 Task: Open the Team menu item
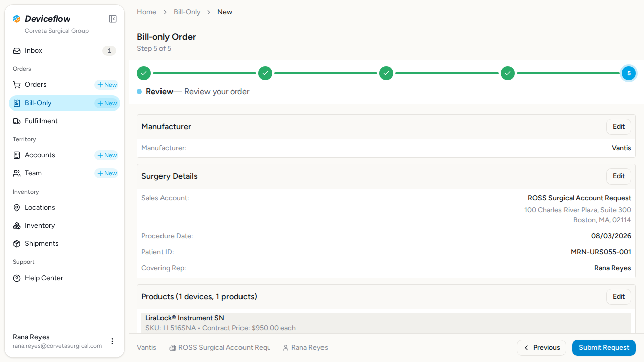click(x=33, y=173)
